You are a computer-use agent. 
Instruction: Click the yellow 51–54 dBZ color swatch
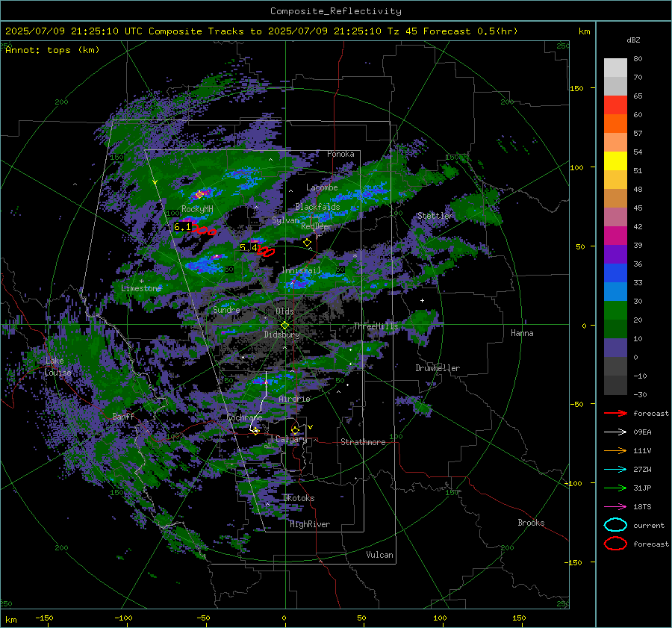click(615, 161)
